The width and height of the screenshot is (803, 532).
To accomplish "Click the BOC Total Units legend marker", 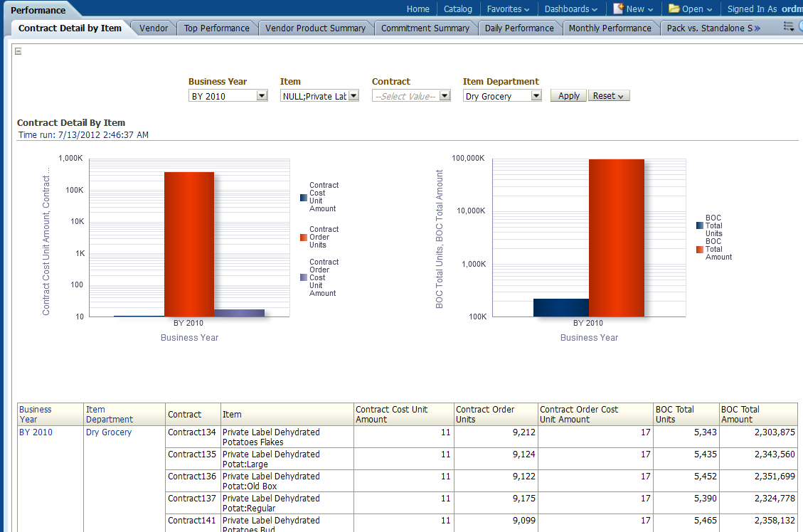I will 700,225.
